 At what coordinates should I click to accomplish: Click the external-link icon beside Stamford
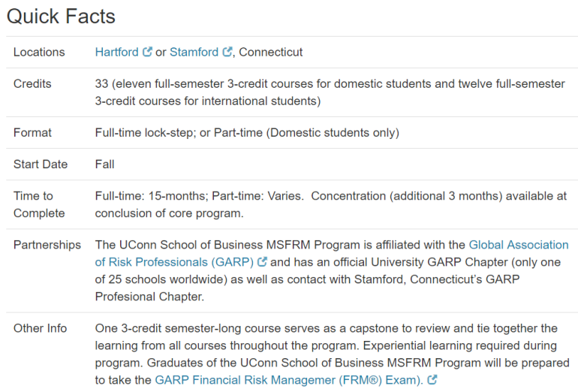click(227, 53)
